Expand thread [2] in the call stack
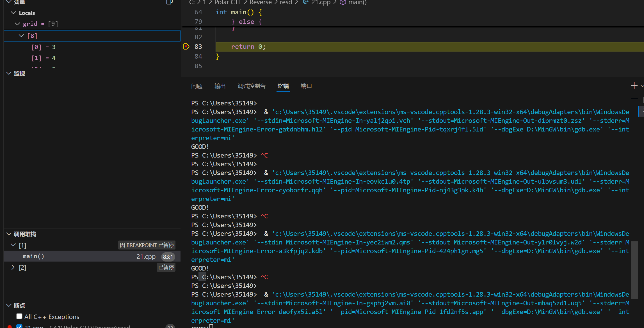The height and width of the screenshot is (328, 644). pos(13,267)
